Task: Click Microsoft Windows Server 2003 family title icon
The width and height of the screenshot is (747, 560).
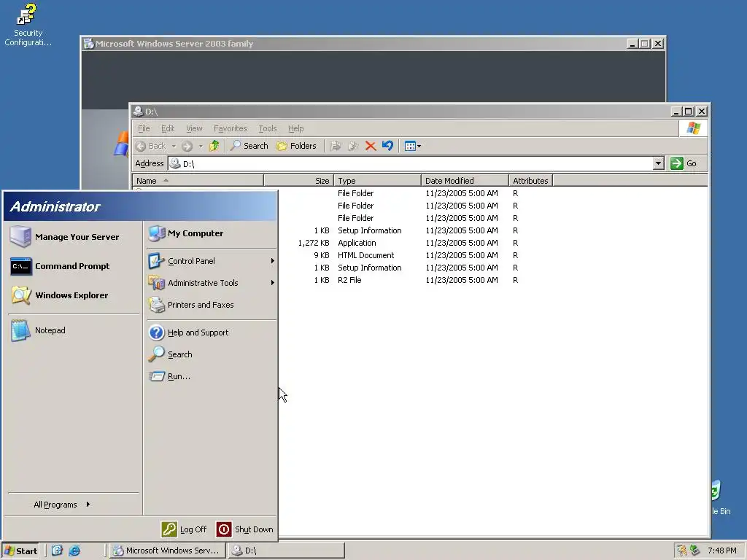Action: pyautogui.click(x=88, y=44)
